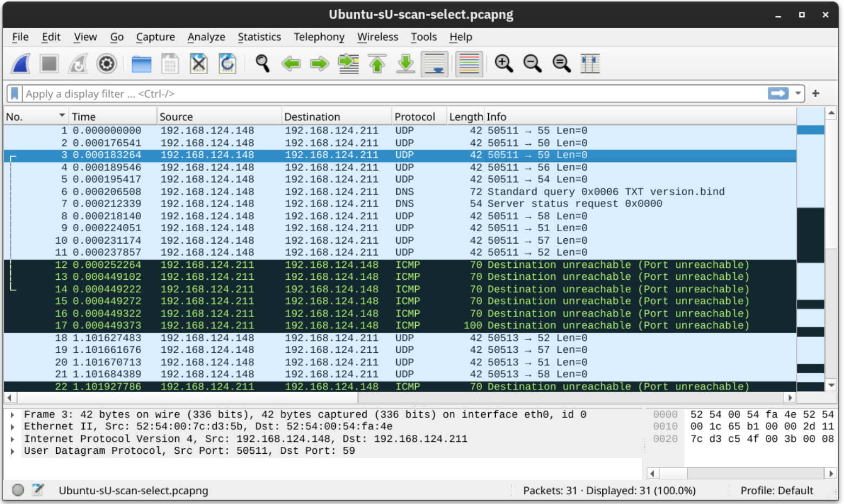Select packet 17 ICMP with length 100
The height and width of the screenshot is (504, 844).
[400, 326]
